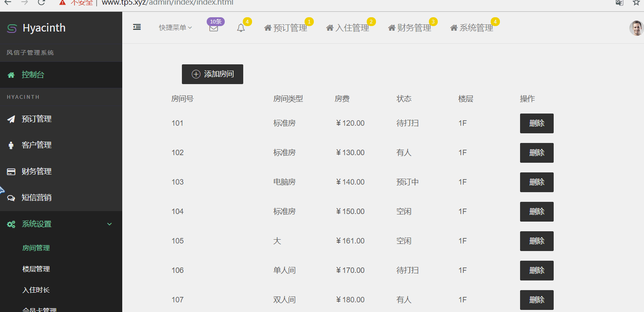
Task: Open 入住管理 in the top navigation
Action: click(x=347, y=28)
